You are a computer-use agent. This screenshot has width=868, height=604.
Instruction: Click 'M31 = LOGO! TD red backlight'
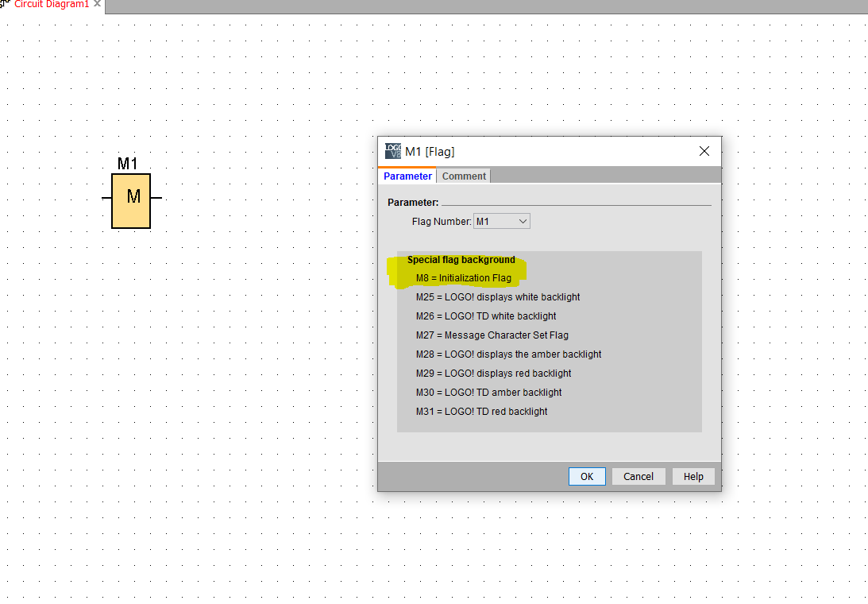coord(481,411)
